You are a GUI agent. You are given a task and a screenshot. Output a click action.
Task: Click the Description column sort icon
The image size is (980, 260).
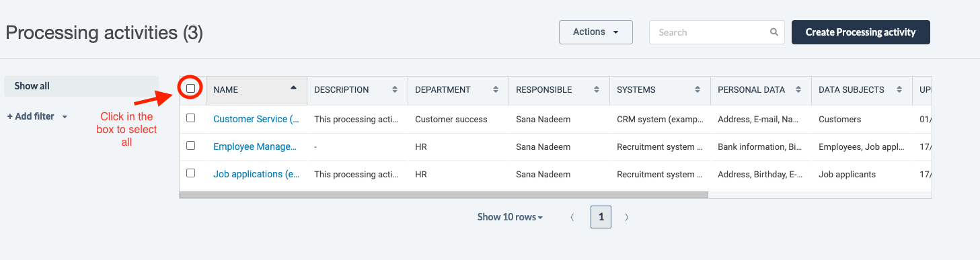395,89
